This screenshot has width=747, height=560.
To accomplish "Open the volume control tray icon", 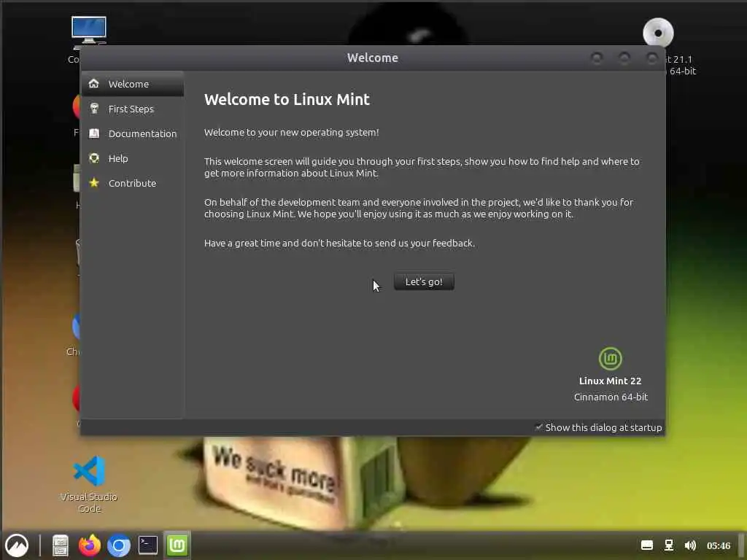I will 690,545.
